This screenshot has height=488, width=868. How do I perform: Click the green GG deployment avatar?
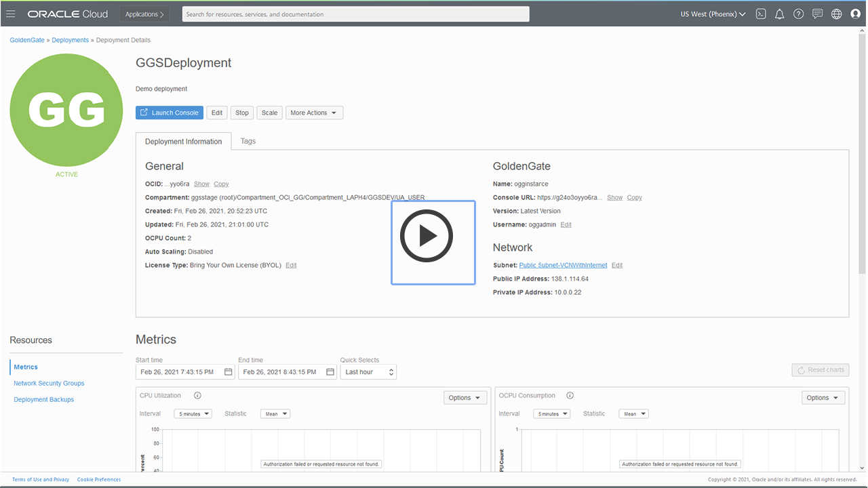(x=67, y=109)
